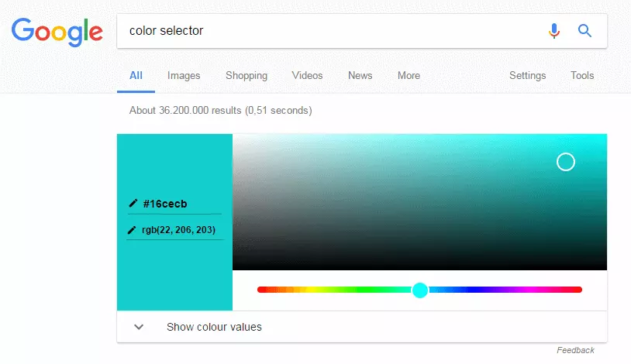Click the microphone voice search icon
Viewport: 631px width, 364px height.
pyautogui.click(x=553, y=31)
